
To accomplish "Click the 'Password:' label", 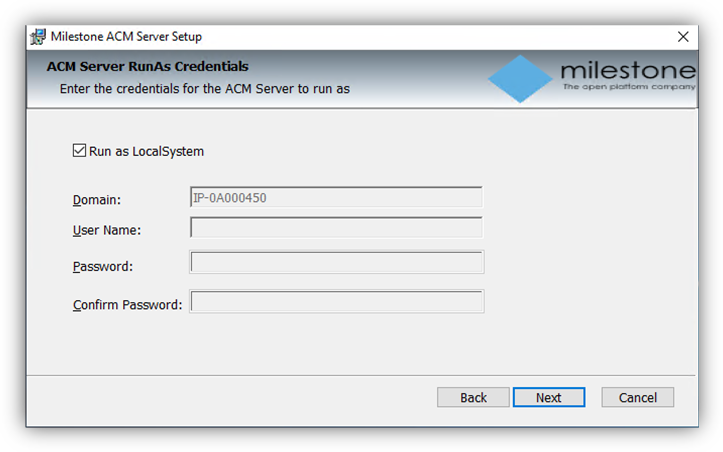I will 103,266.
